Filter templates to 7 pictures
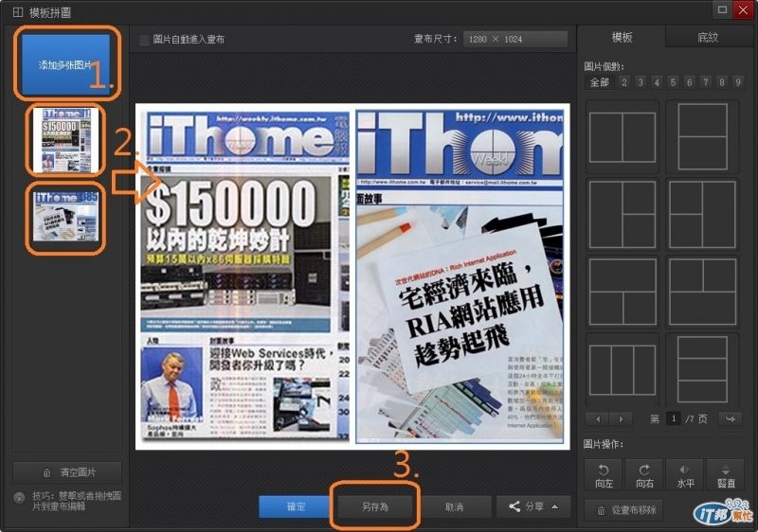The image size is (758, 532). (706, 82)
